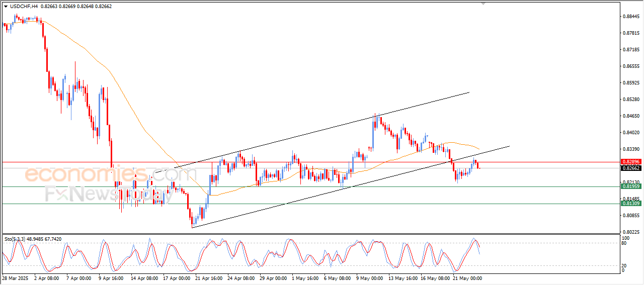Click the green 0.81959 price level tag
This screenshot has width=644, height=285.
point(631,186)
